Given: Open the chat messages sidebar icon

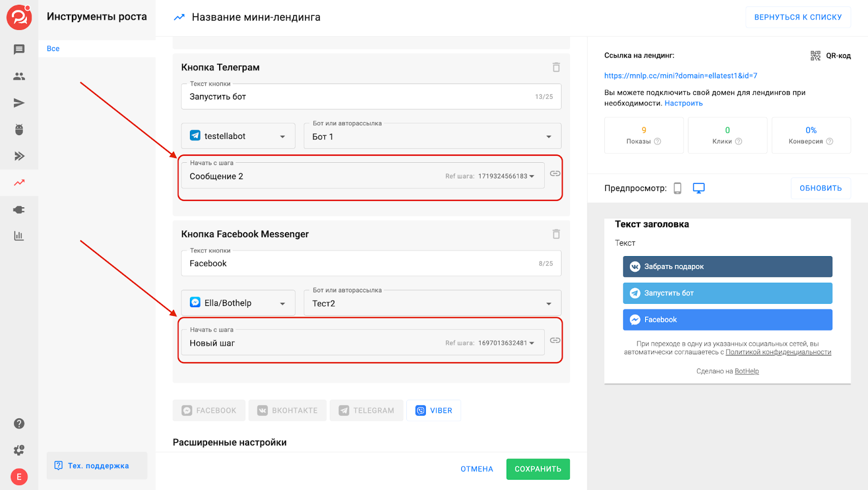Looking at the screenshot, I should pyautogui.click(x=19, y=49).
